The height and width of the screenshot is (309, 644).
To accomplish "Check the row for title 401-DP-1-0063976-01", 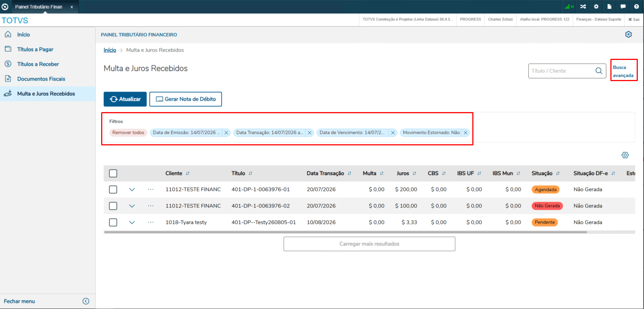I will pos(113,190).
